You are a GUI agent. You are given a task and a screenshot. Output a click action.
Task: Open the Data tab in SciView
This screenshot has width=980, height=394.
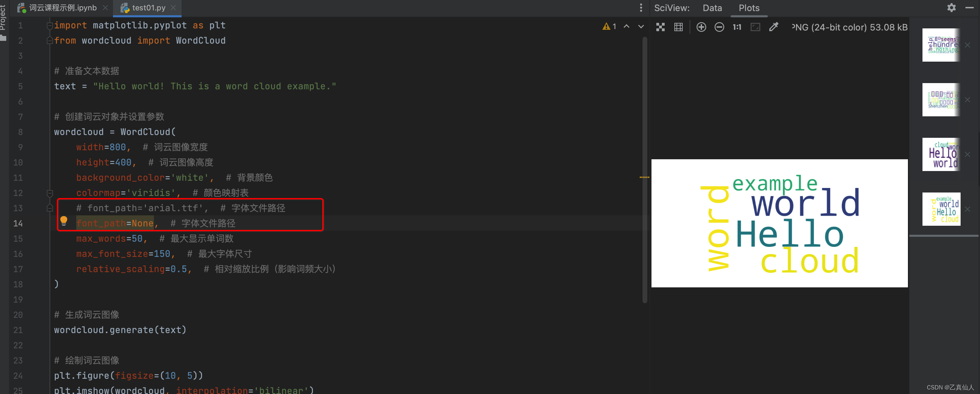pos(712,8)
